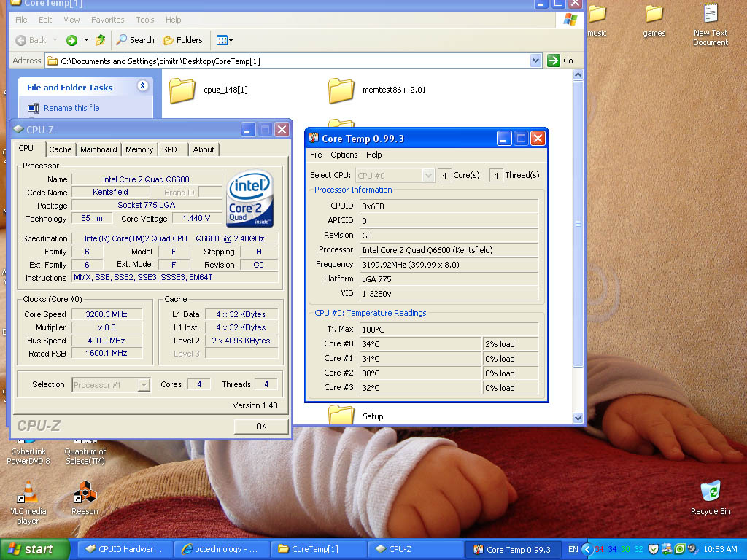Screen dimensions: 747x560
Task: Launch VLC media player desktop shortcut
Action: click(x=27, y=493)
